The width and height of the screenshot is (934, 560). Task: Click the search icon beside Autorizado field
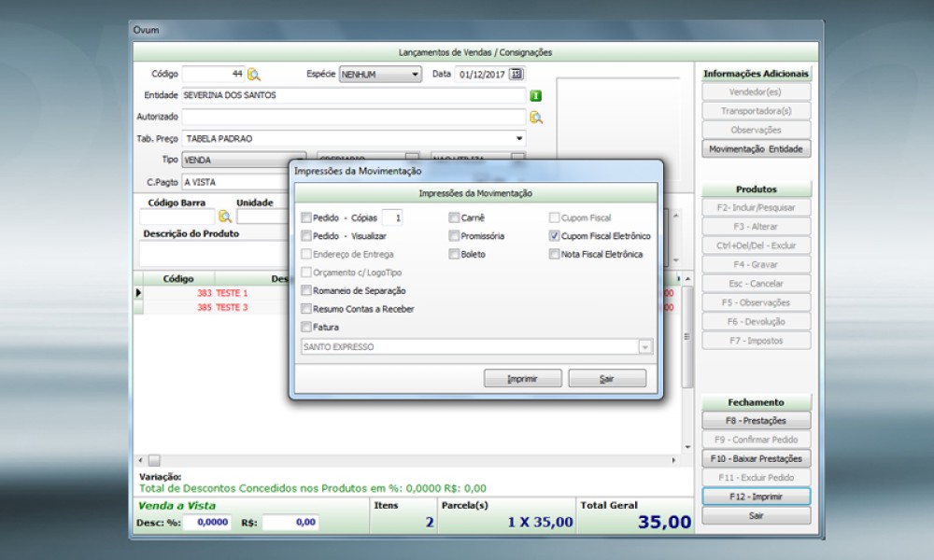pos(536,118)
